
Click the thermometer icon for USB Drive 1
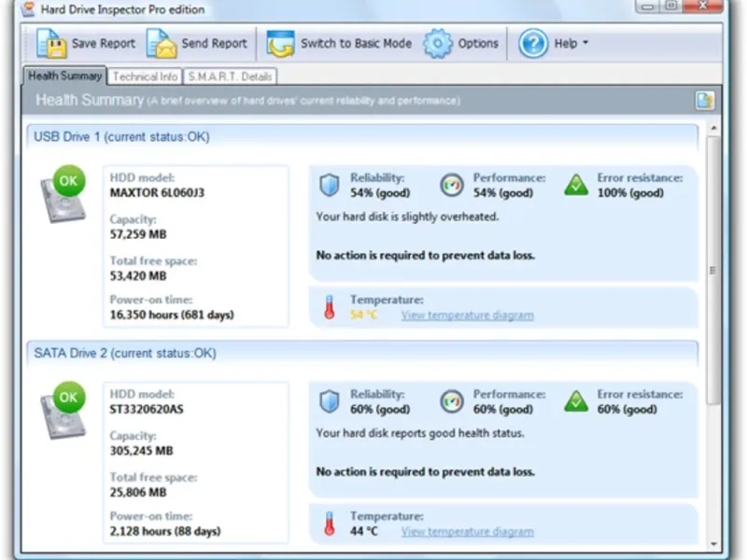(x=330, y=307)
